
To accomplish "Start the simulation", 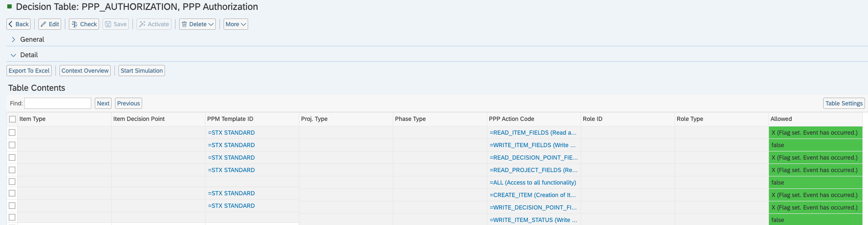I will [x=142, y=71].
